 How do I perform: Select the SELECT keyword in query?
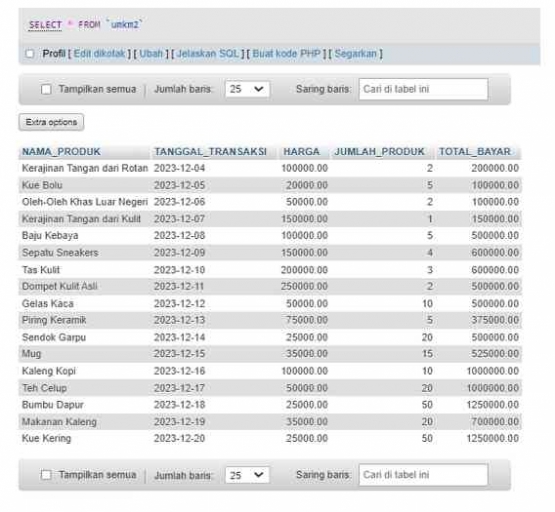tap(45, 25)
